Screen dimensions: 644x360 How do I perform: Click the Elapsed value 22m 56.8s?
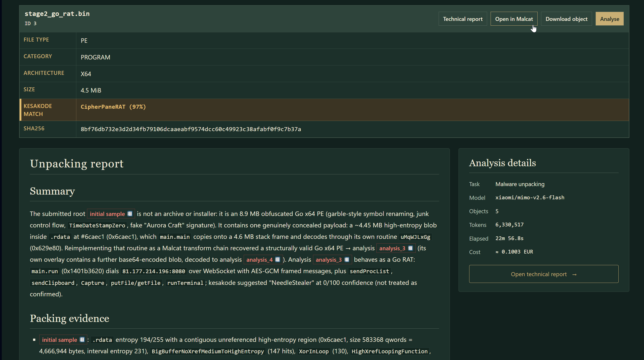[509, 238]
